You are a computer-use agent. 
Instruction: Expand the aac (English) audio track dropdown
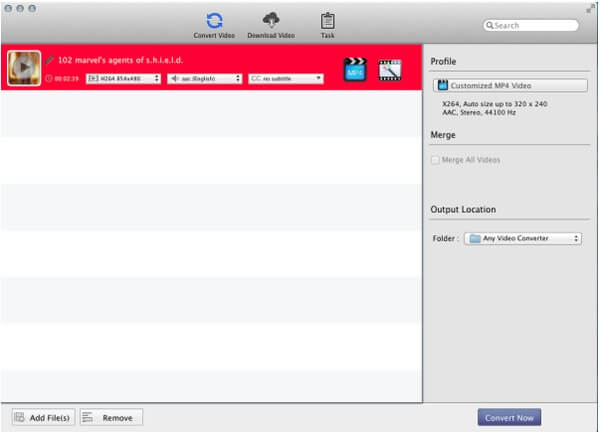(203, 78)
